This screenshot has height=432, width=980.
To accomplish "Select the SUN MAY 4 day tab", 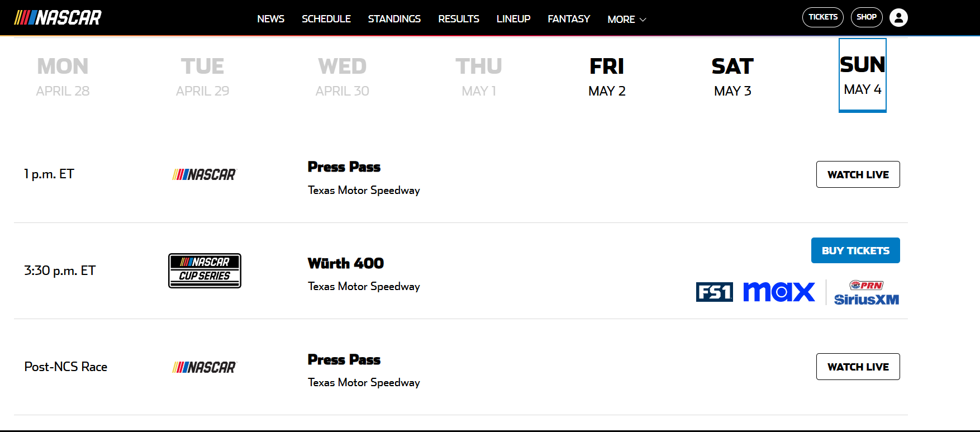I will (x=863, y=75).
